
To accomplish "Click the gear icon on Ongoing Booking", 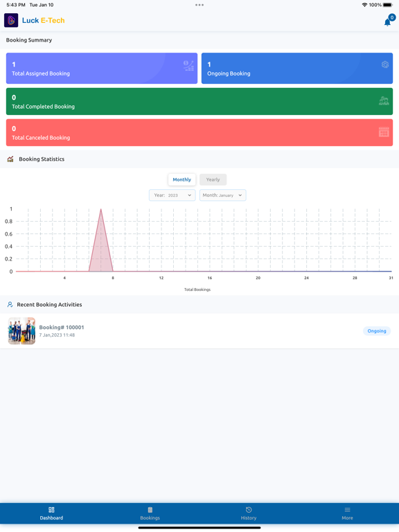I will tap(384, 64).
